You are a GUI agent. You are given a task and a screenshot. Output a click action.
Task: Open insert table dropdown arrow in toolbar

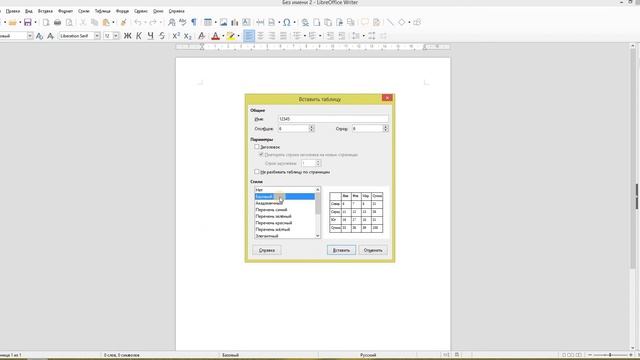click(x=215, y=22)
